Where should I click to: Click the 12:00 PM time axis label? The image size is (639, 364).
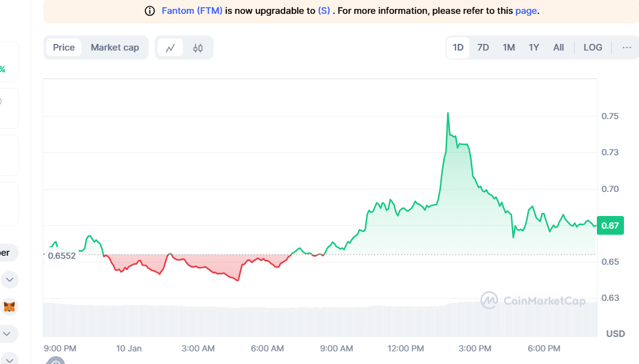coord(406,348)
